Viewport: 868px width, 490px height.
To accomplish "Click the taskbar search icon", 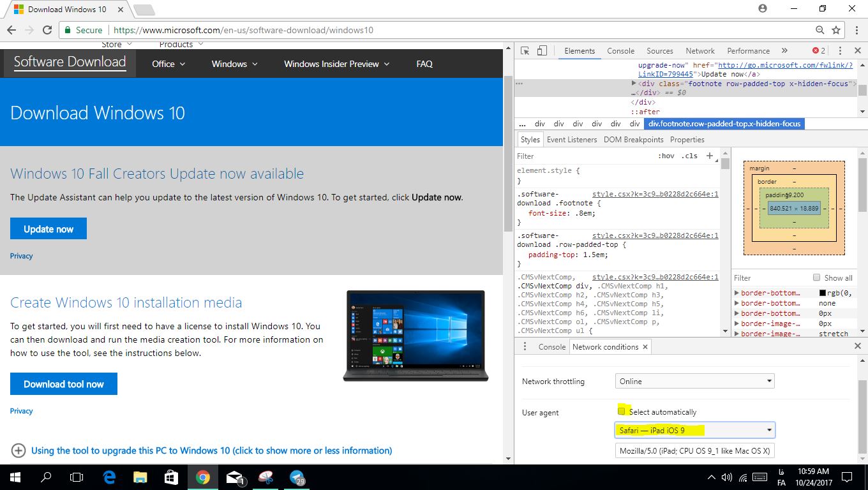I will pyautogui.click(x=46, y=477).
